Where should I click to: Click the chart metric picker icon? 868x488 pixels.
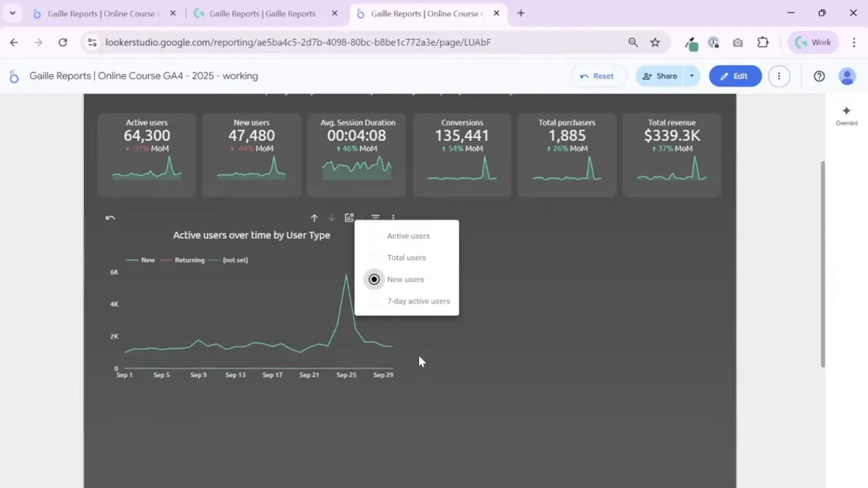349,218
